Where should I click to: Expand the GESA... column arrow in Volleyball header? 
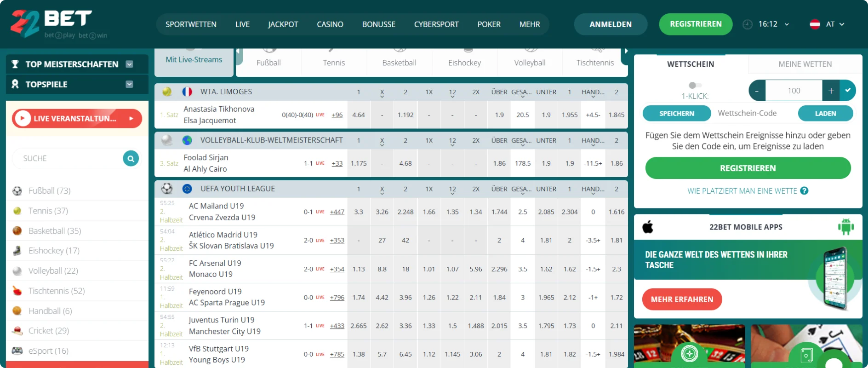click(523, 146)
